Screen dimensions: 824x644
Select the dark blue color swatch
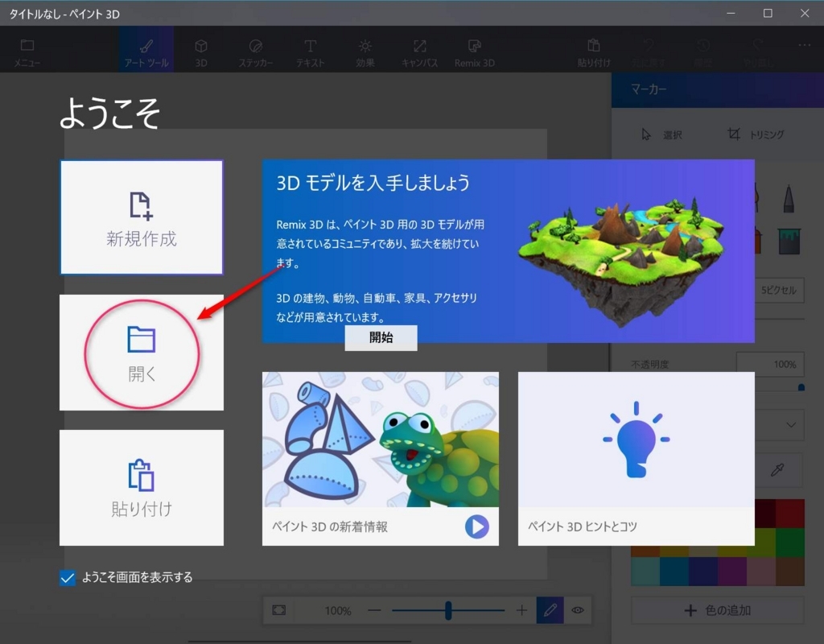[703, 571]
